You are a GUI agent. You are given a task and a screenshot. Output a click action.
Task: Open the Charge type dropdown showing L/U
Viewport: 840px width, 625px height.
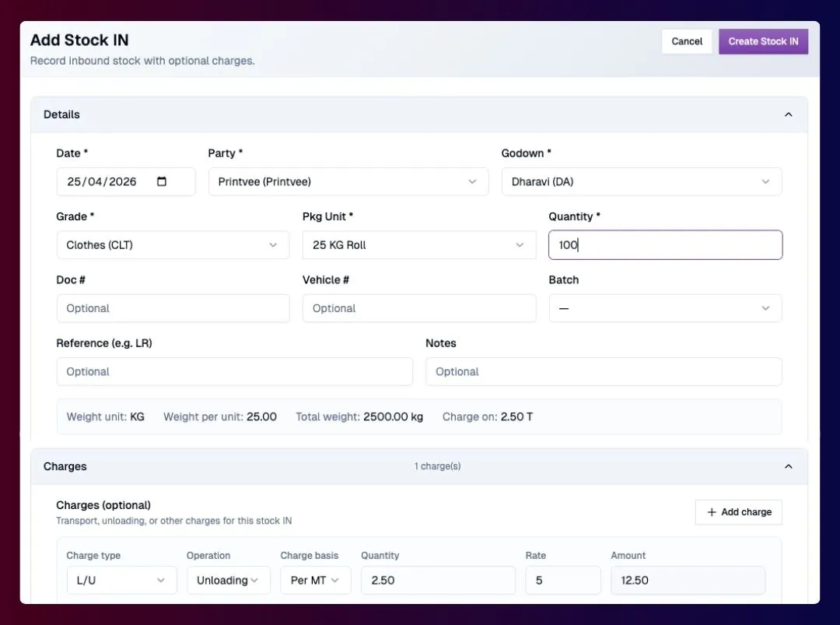121,580
